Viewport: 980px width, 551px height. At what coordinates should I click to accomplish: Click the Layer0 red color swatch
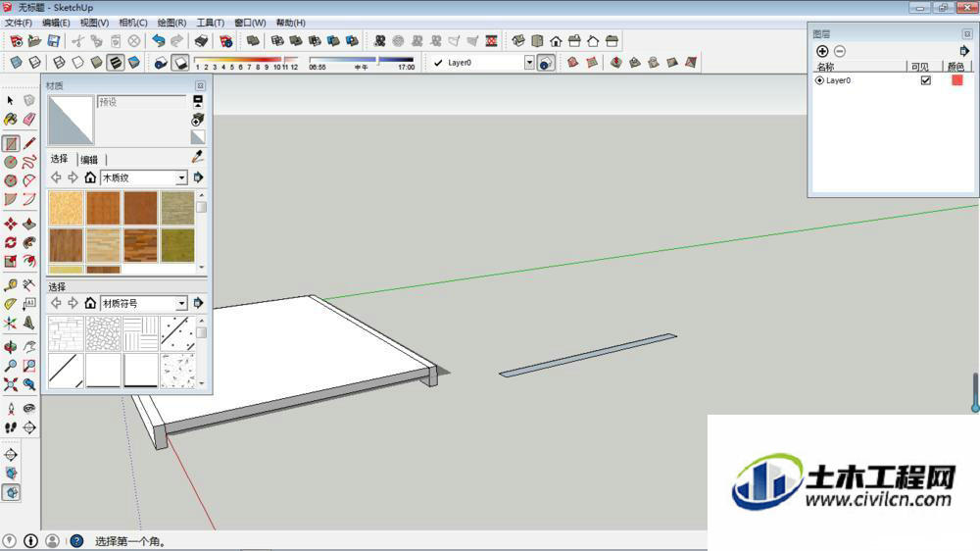point(956,80)
